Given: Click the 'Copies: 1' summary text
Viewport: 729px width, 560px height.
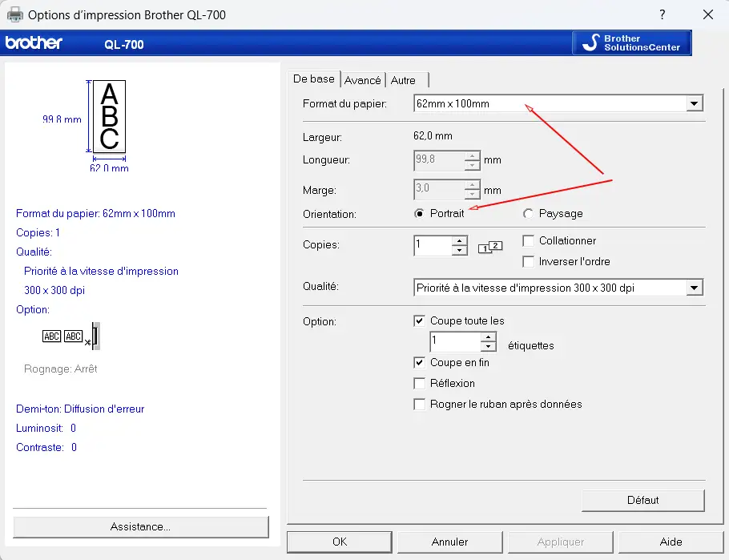Looking at the screenshot, I should pos(38,232).
